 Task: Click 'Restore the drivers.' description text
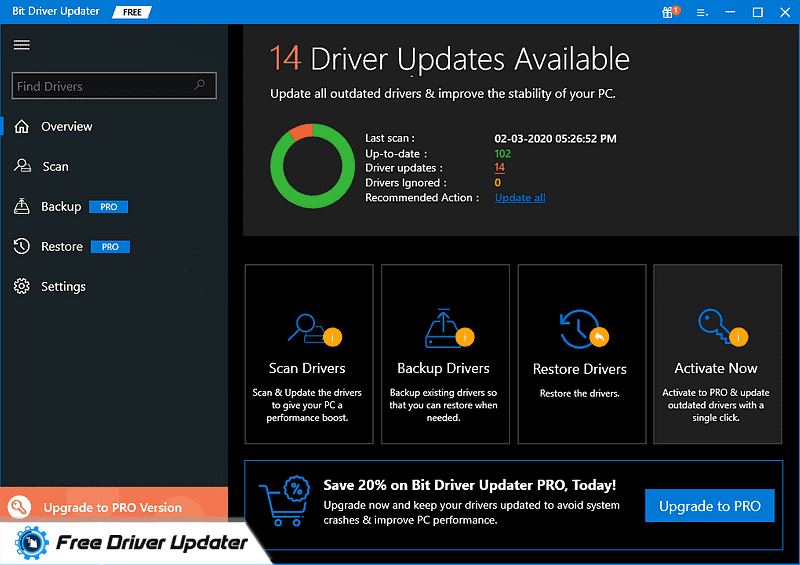pyautogui.click(x=580, y=393)
